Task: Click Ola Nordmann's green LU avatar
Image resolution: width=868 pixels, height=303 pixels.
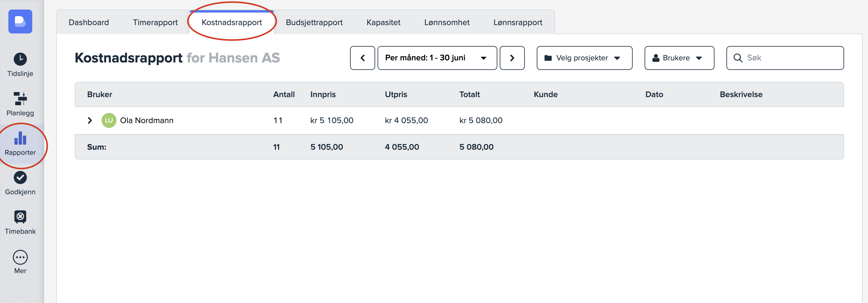Action: pos(109,120)
